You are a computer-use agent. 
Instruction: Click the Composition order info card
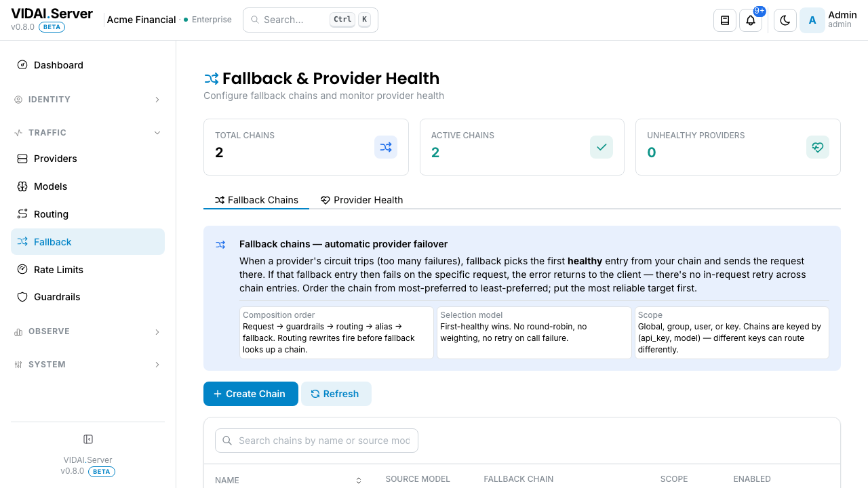336,333
